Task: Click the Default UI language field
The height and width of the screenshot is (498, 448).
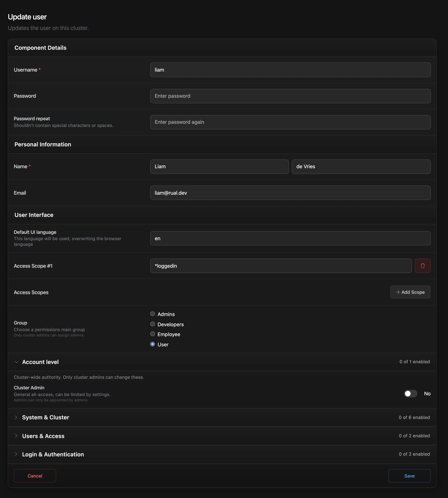Action: 290,238
